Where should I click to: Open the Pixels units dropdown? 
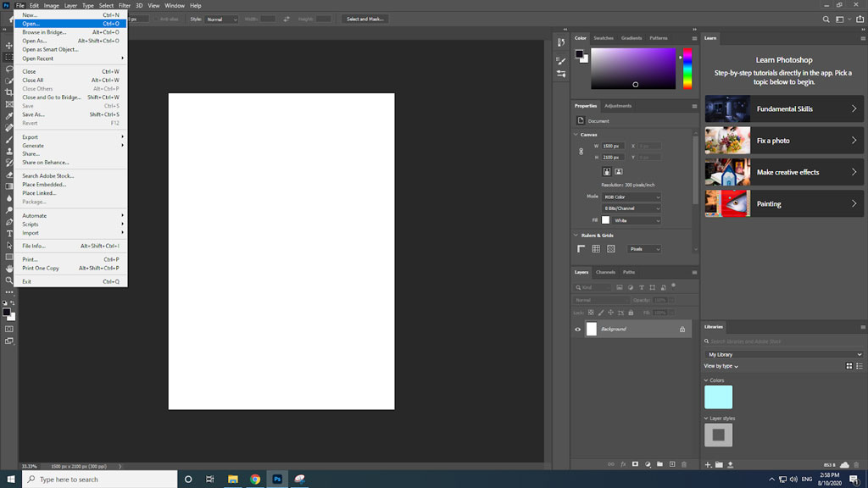pos(644,249)
